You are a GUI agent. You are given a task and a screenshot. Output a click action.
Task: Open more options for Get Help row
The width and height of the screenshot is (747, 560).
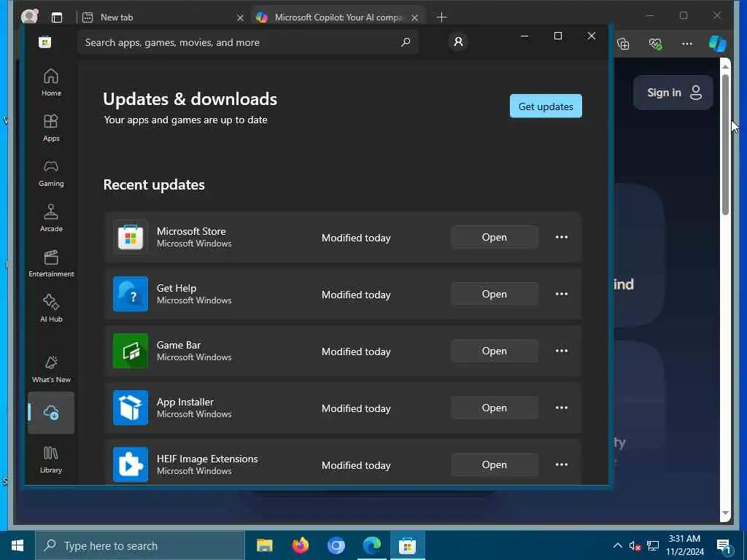pos(562,294)
